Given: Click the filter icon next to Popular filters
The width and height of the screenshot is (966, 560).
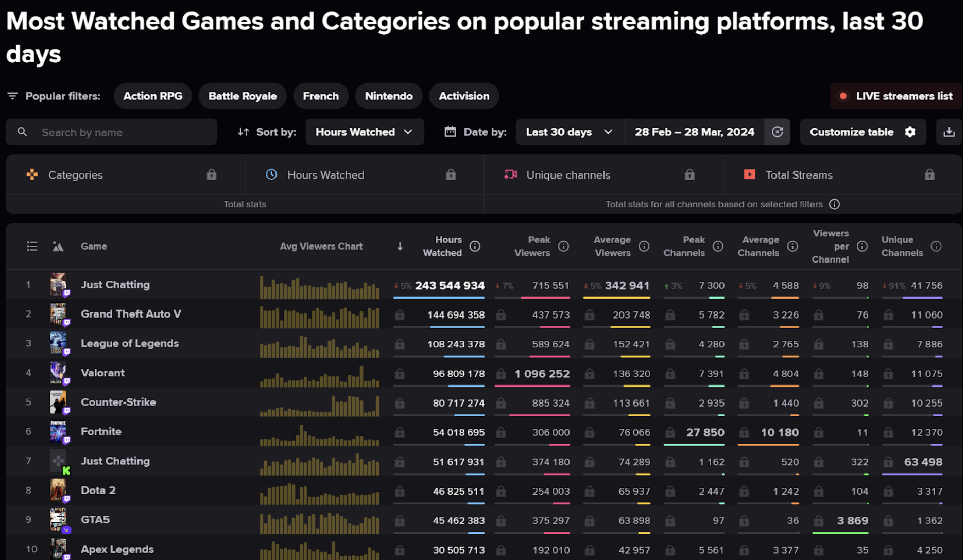Looking at the screenshot, I should click(x=12, y=96).
